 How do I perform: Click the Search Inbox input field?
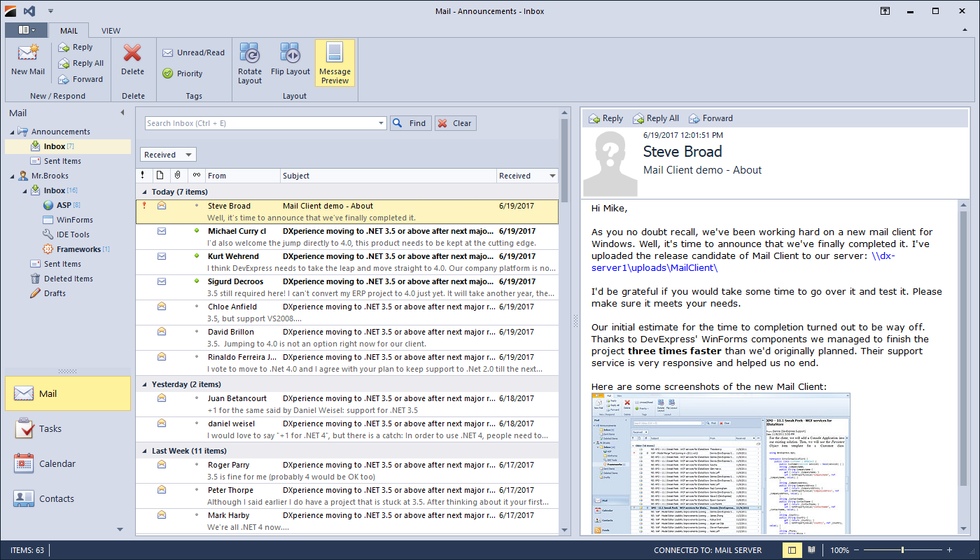click(x=260, y=123)
